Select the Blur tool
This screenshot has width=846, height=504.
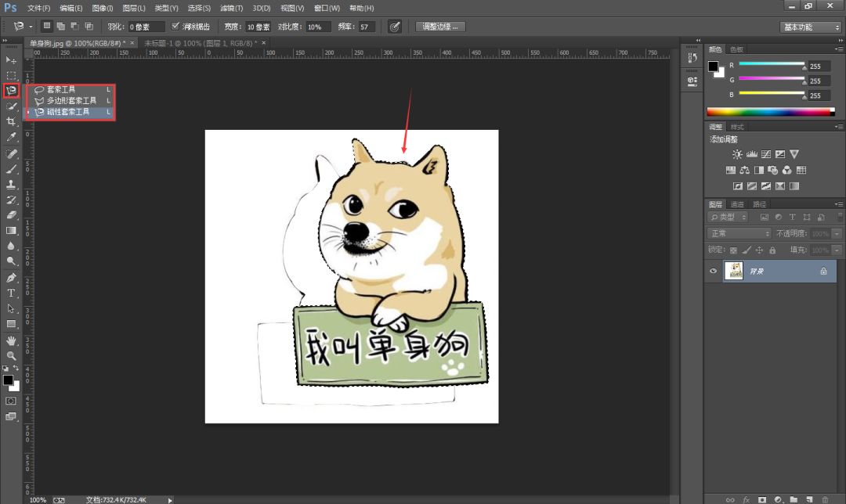pos(11,246)
